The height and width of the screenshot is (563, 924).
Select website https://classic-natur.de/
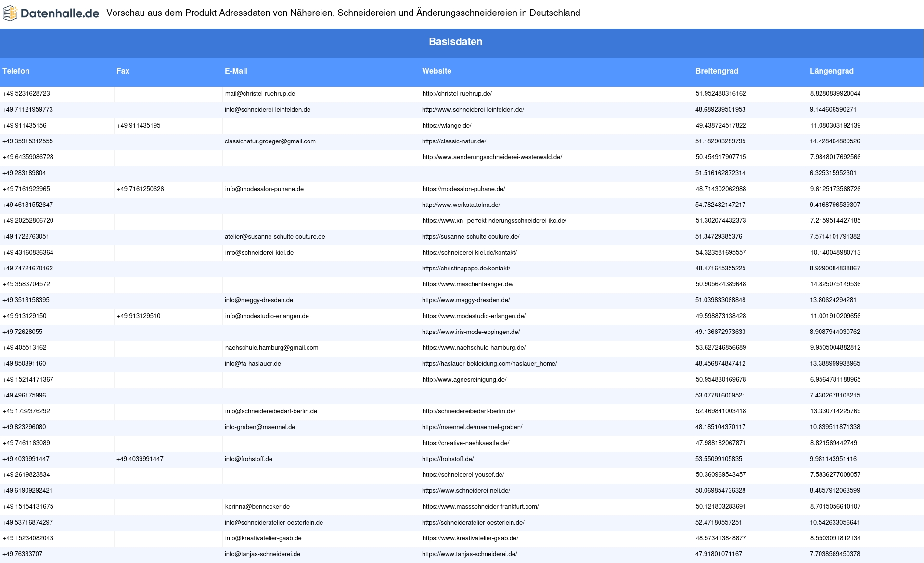point(454,141)
